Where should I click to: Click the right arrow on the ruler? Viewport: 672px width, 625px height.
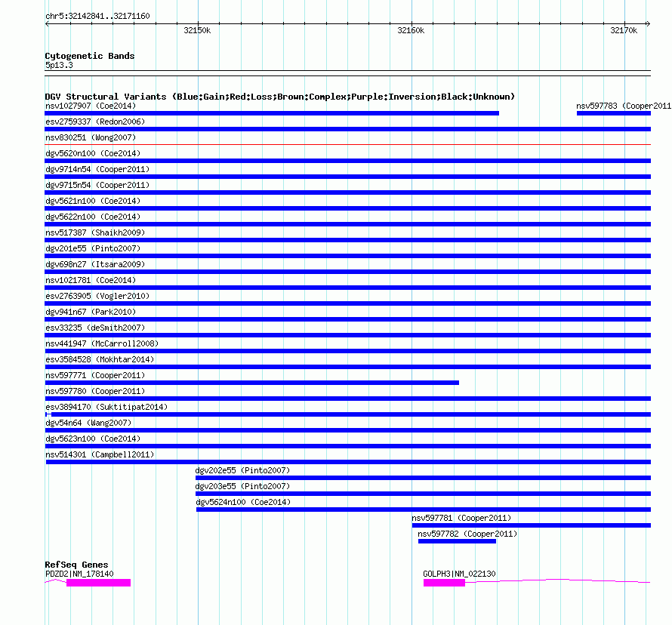point(648,24)
